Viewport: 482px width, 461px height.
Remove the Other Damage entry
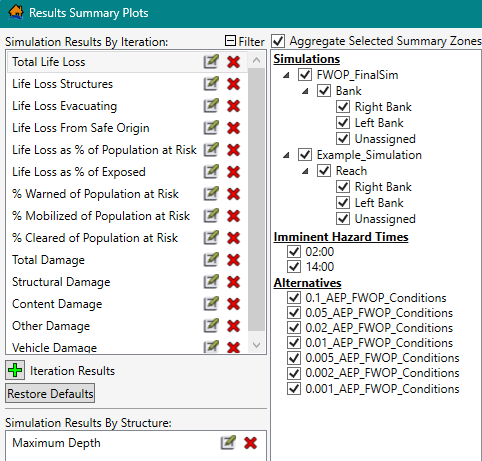pos(233,326)
